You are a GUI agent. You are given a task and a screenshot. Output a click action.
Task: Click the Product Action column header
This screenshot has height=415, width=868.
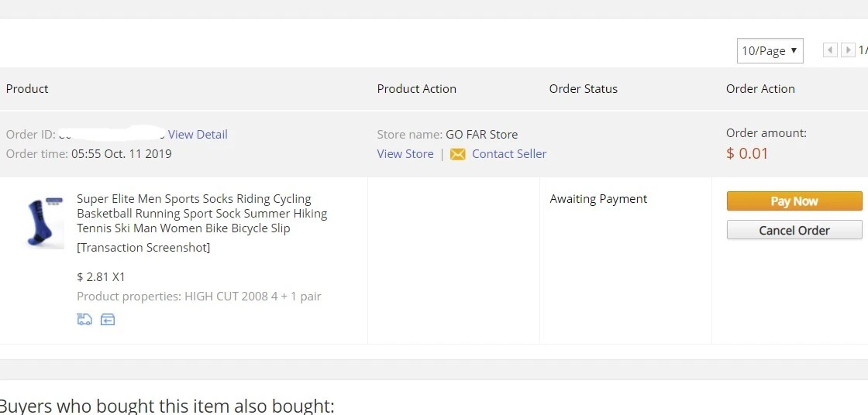(417, 88)
